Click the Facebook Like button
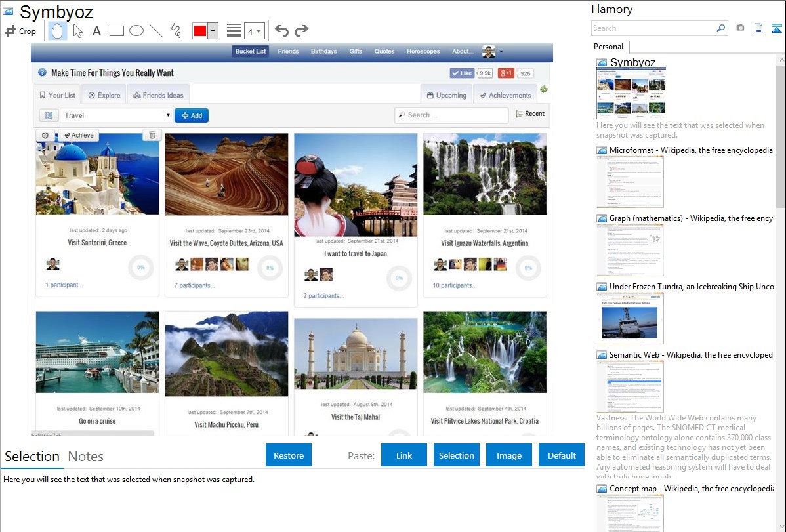This screenshot has height=532, width=786. click(x=462, y=73)
